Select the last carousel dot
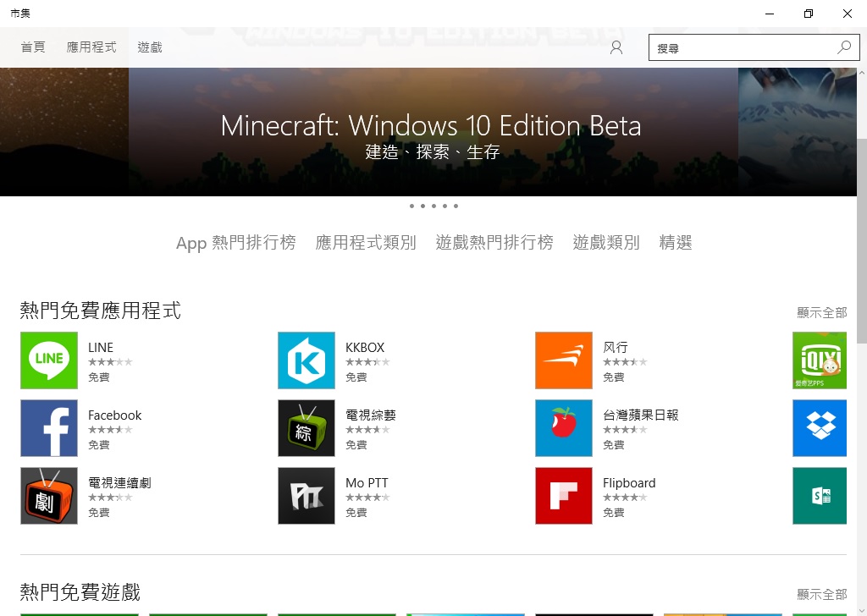 point(456,206)
